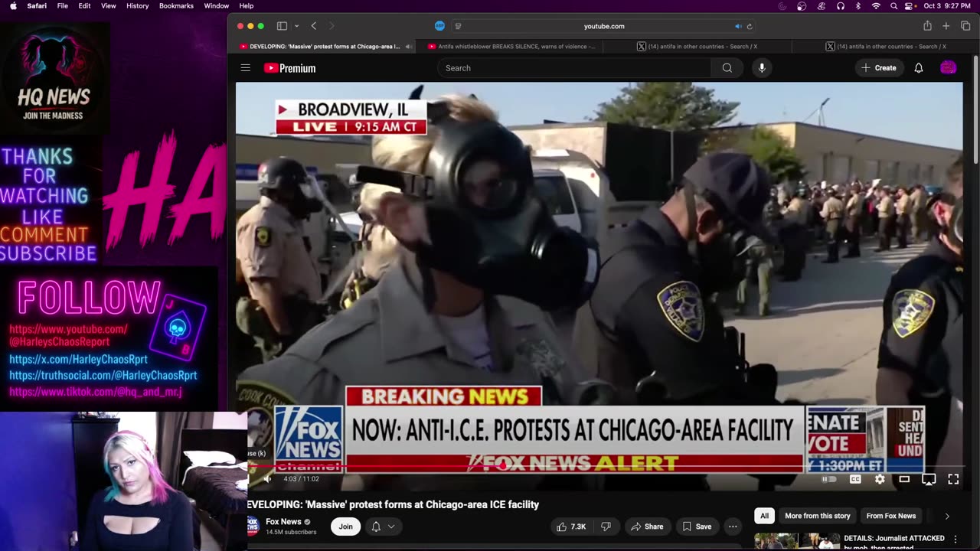
Task: Open the YouTube guide hamburger menu
Action: tap(245, 68)
